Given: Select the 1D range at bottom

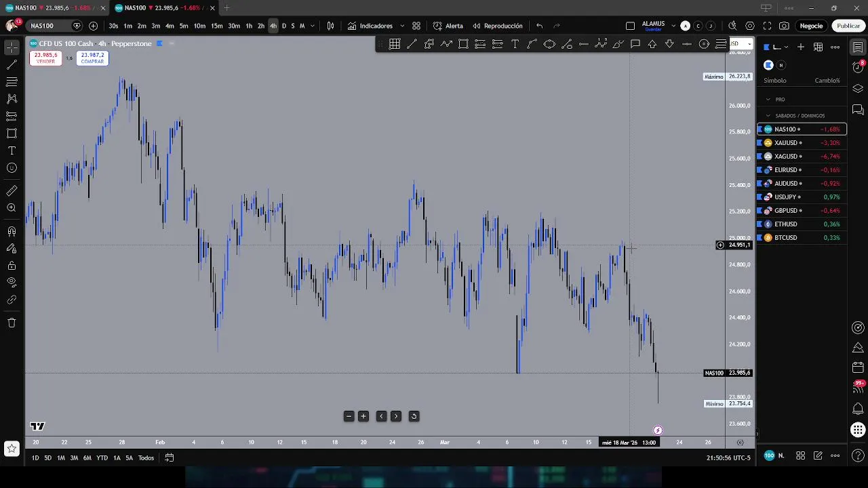Looking at the screenshot, I should click(35, 457).
